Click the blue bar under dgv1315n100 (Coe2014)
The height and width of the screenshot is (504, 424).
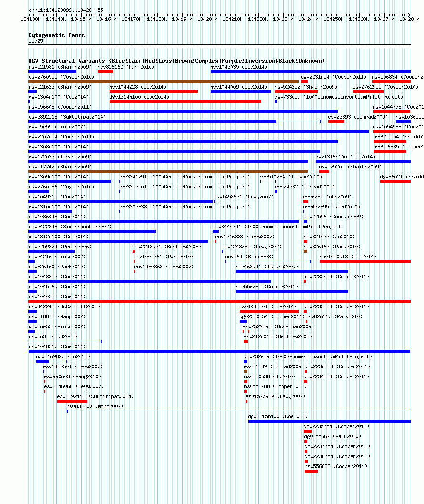329,421
